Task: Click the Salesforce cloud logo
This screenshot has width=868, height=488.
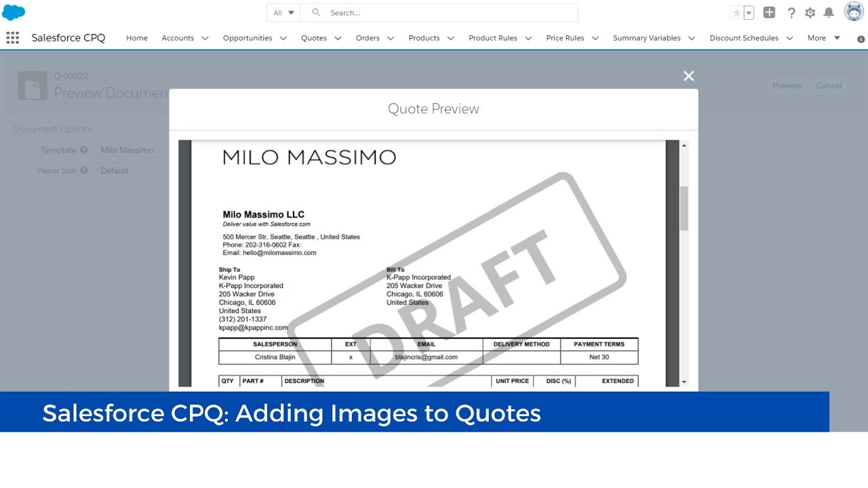Action: pos(14,12)
